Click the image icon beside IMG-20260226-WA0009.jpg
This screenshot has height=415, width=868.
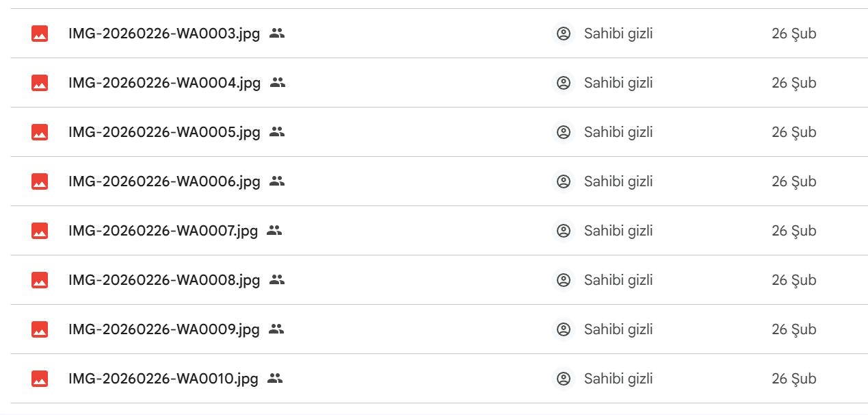[x=40, y=329]
